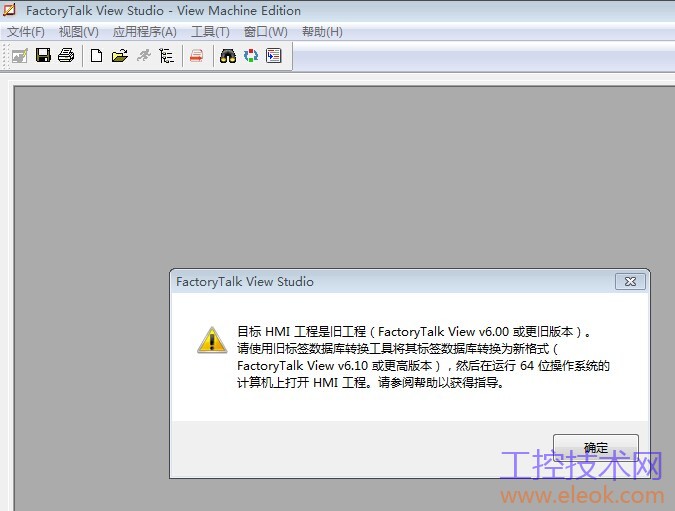This screenshot has height=511, width=675.
Task: Click the running man Test Application icon
Action: 144,56
